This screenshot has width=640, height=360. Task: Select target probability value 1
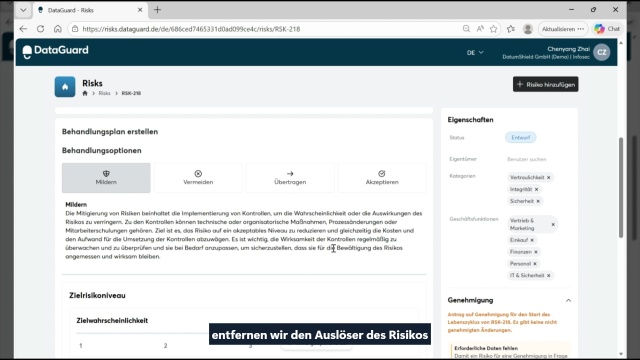tap(81, 346)
